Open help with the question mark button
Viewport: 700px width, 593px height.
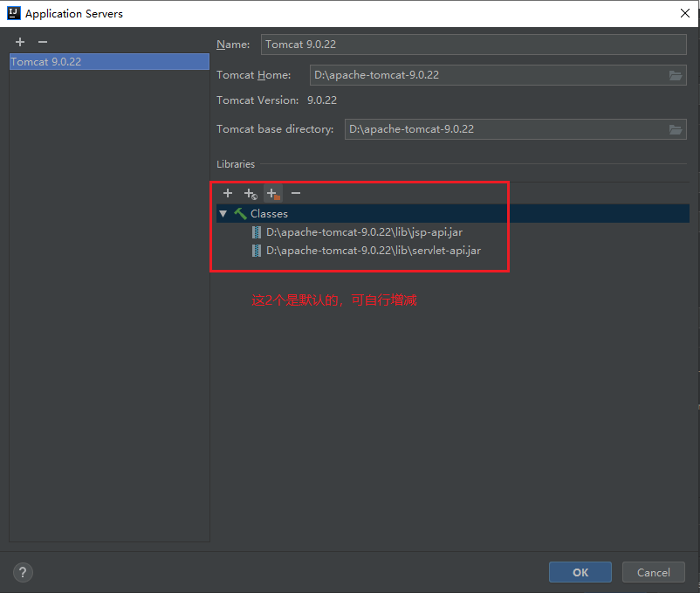(23, 572)
